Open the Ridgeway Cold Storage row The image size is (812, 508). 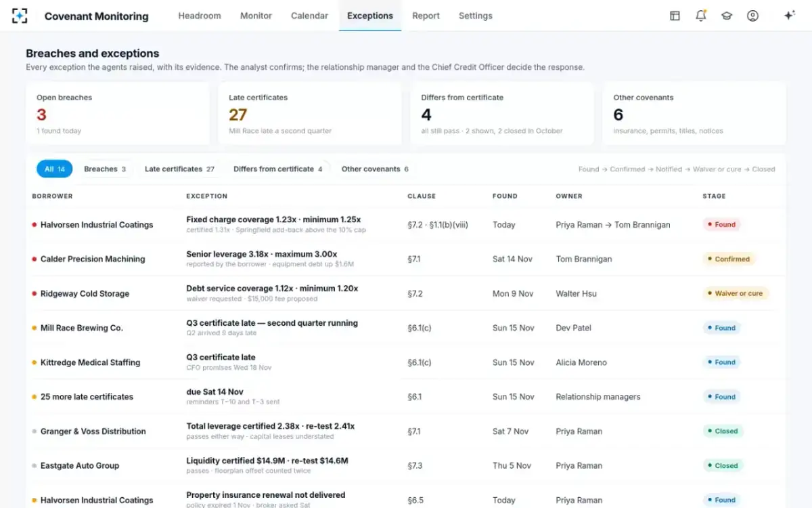(x=406, y=293)
